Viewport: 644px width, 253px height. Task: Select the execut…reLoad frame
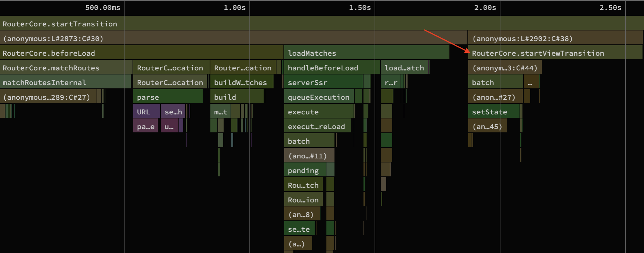(x=318, y=126)
